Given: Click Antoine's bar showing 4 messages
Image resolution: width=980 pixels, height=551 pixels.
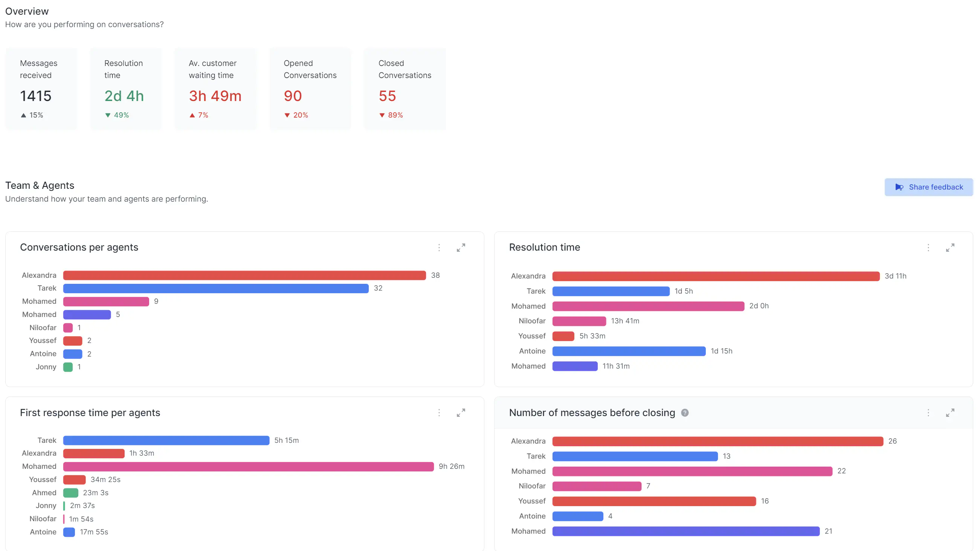Looking at the screenshot, I should [578, 516].
